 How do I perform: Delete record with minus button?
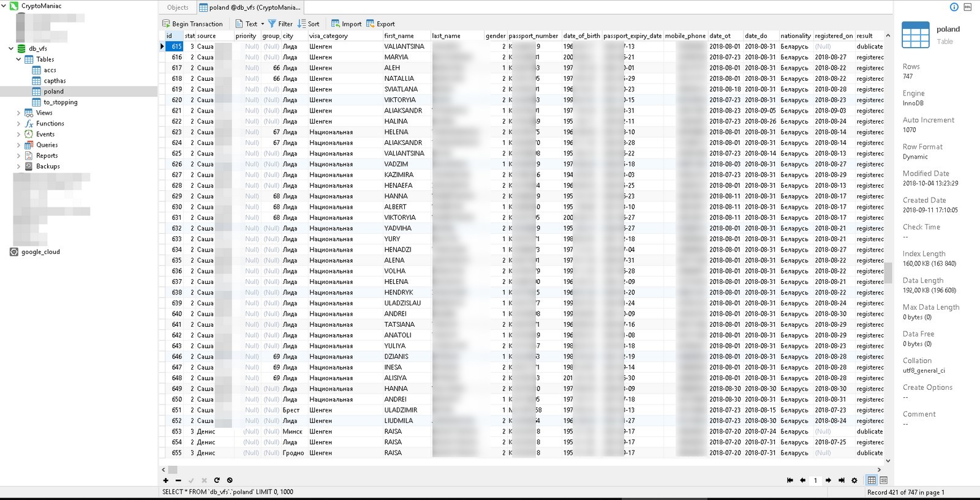pos(178,480)
